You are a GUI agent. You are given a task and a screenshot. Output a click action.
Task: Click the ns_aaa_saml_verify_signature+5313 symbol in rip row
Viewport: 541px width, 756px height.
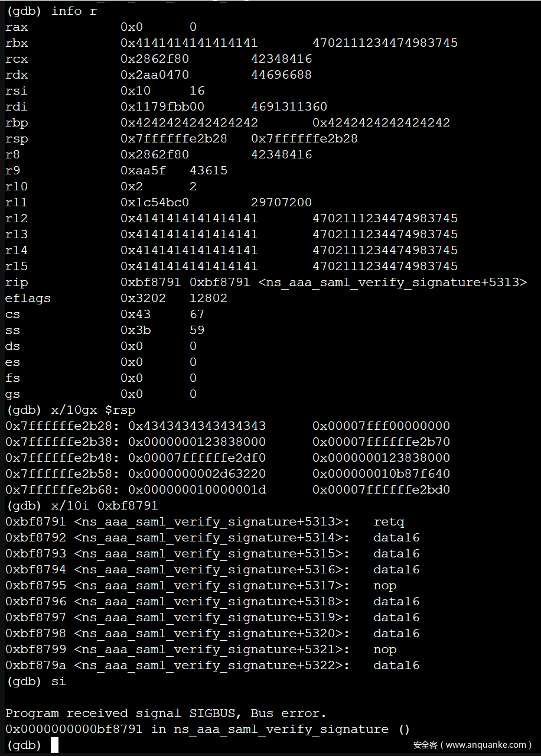coord(392,282)
